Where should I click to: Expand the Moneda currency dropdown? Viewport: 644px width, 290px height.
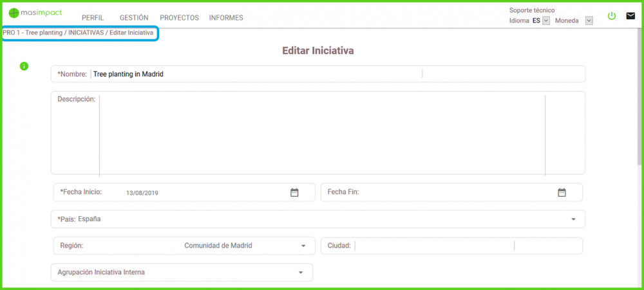click(x=589, y=21)
